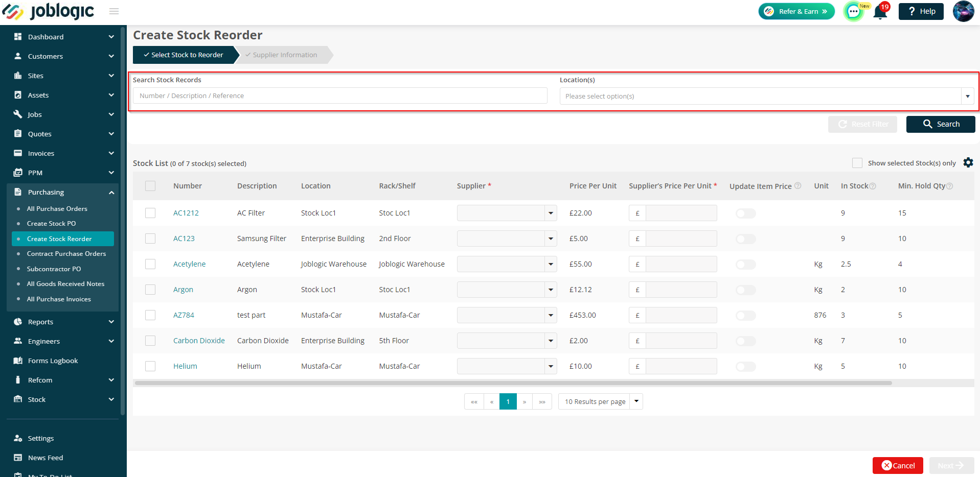Click the horizontal table scrollbar
Image resolution: width=980 pixels, height=477 pixels.
(513, 383)
